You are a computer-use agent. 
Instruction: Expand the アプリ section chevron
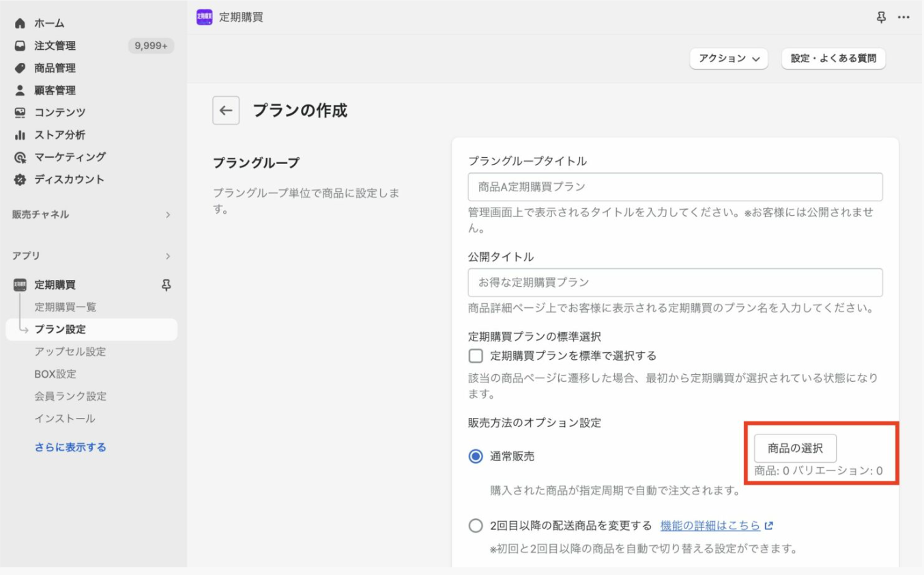(167, 256)
